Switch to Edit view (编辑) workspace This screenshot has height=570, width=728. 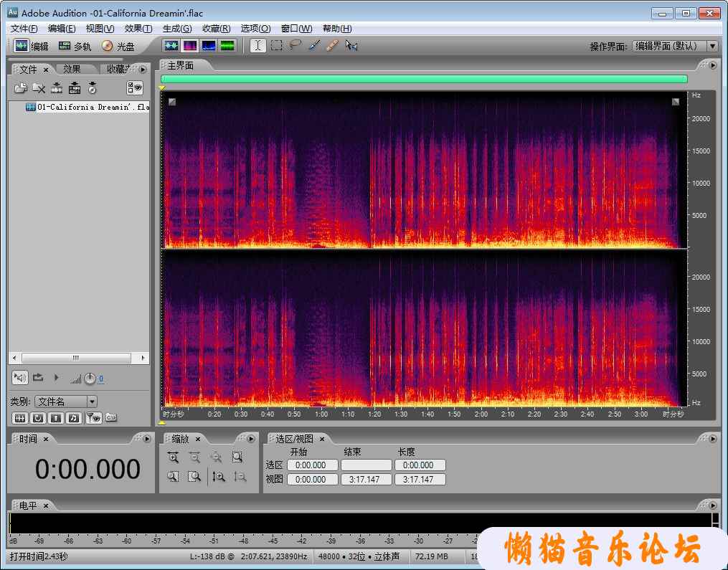[31, 46]
